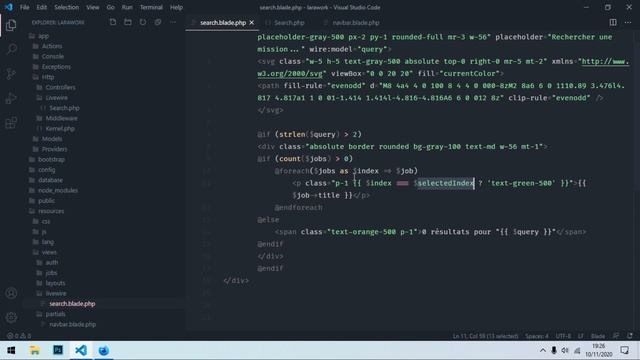Expand the Console folder
The width and height of the screenshot is (640, 360).
click(x=53, y=56)
